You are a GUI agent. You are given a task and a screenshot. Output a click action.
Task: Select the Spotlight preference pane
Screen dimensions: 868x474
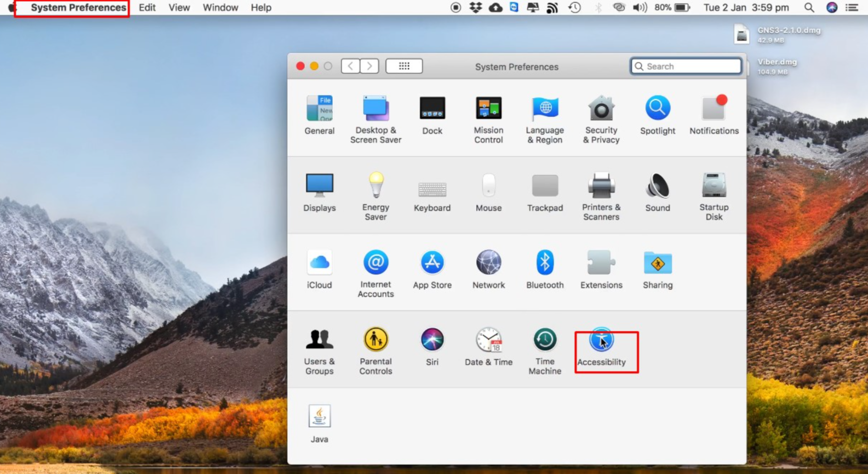657,109
